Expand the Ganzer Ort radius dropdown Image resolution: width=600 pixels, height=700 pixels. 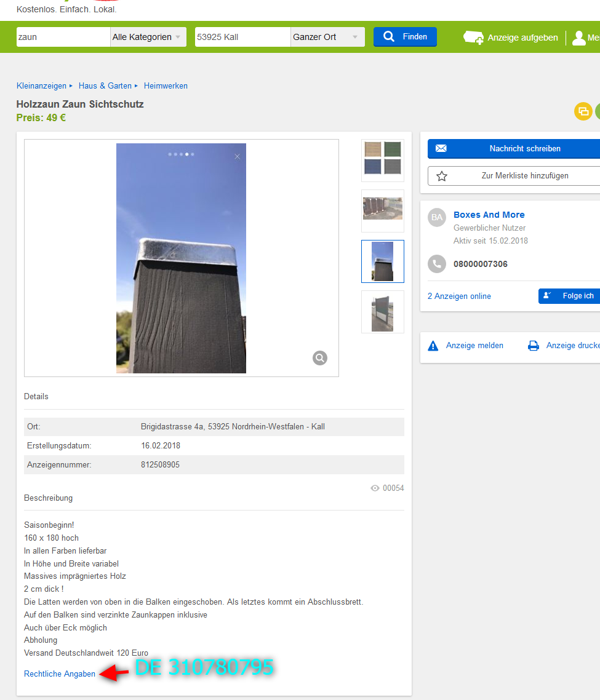(x=327, y=37)
